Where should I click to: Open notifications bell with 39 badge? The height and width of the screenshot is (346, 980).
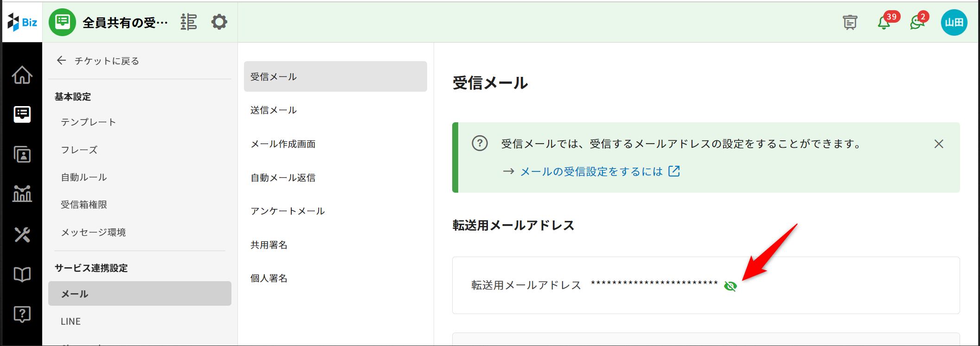[x=884, y=22]
